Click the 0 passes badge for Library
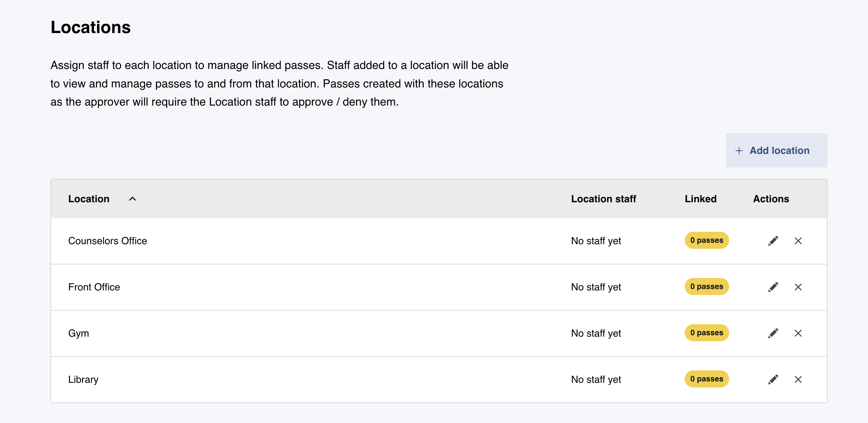This screenshot has height=423, width=868. click(706, 379)
